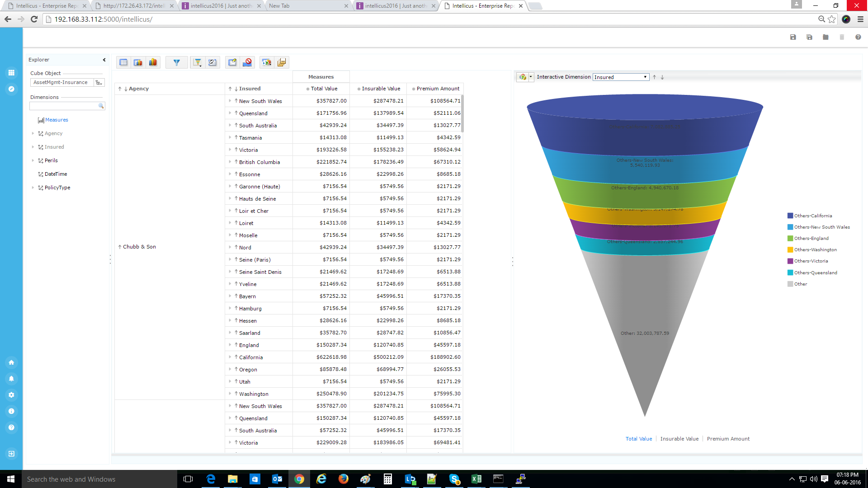Show grid and chart combined view
Screen dimensions: 868x488
click(138, 62)
